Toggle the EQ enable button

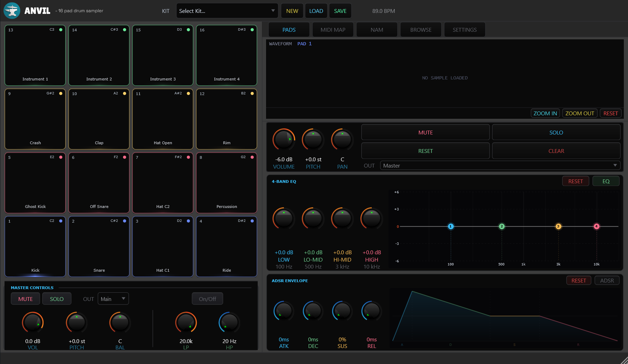[606, 181]
